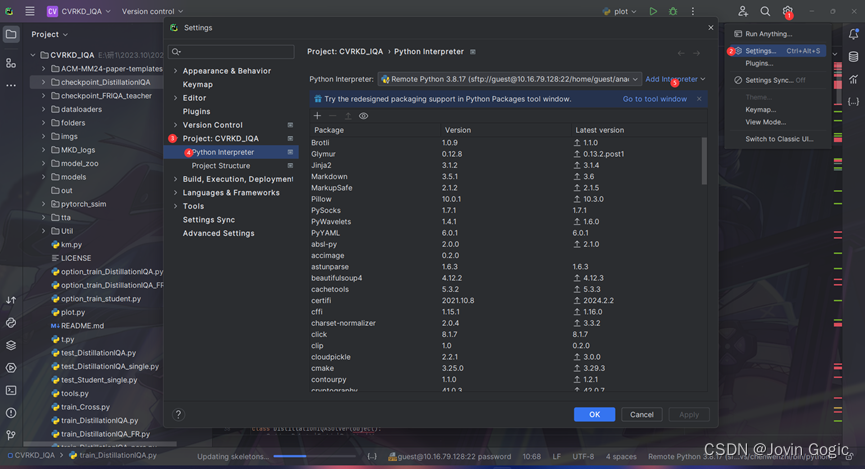Viewport: 865px width, 469px height.
Task: Open plot.py in project tree
Action: [x=73, y=312]
